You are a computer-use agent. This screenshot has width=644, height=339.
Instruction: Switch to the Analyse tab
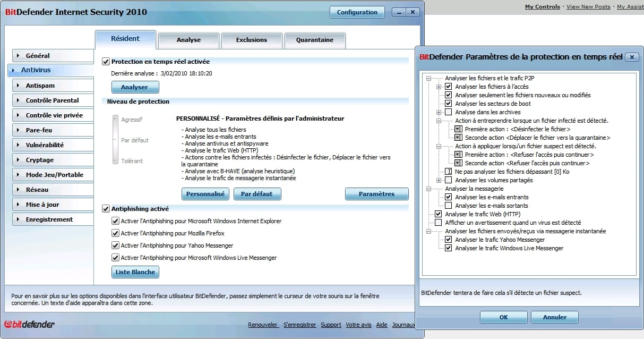click(x=188, y=40)
